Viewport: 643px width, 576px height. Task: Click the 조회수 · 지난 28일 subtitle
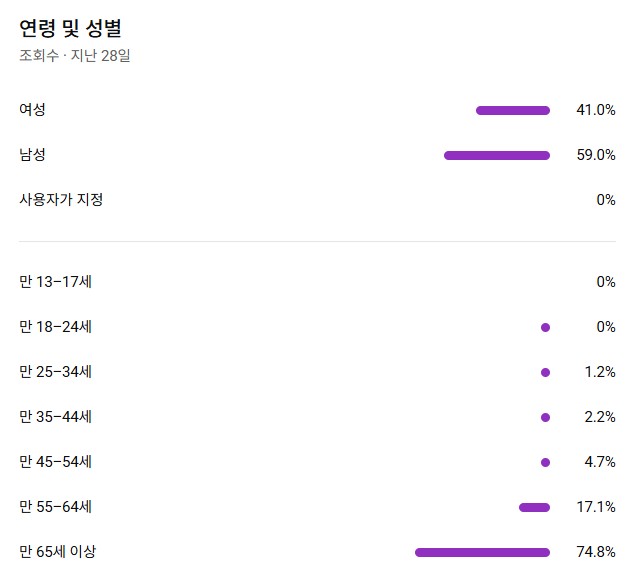point(75,55)
